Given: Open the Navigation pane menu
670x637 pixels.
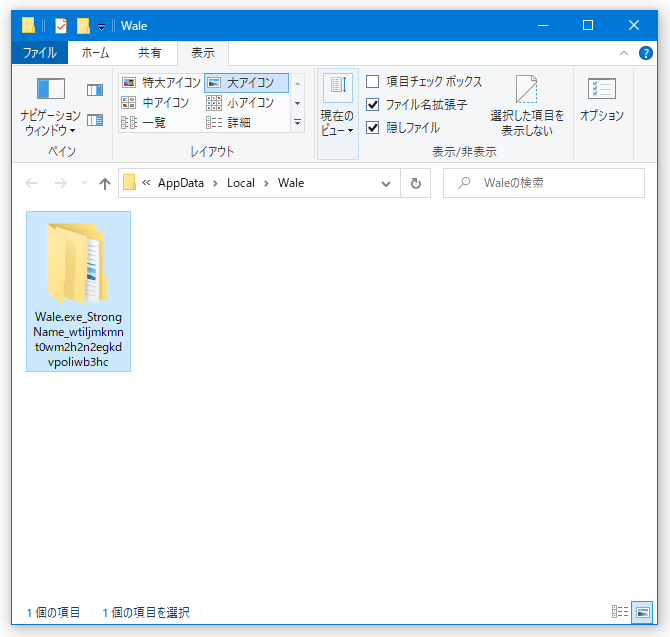Looking at the screenshot, I should coord(50,106).
